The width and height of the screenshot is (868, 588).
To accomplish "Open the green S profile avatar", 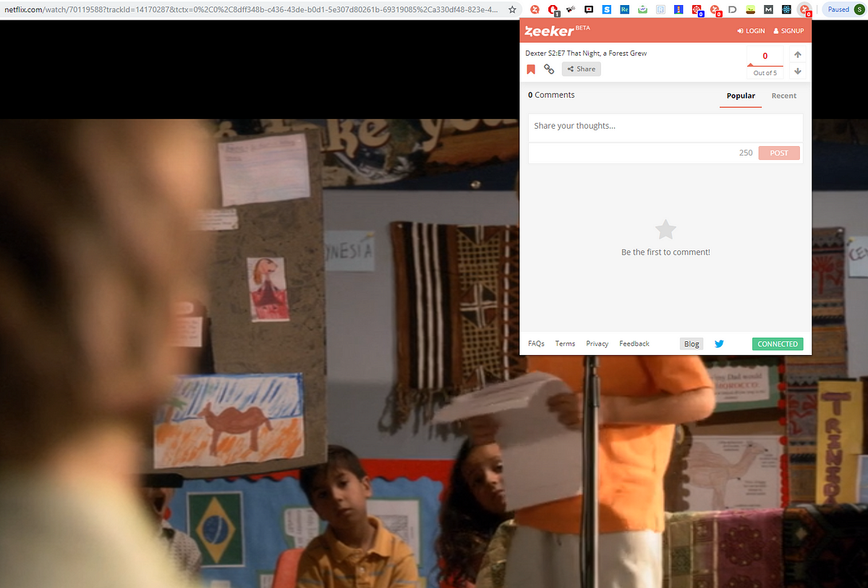I will click(x=859, y=9).
